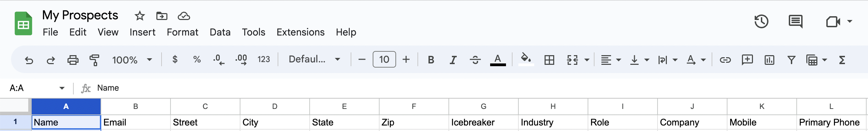Expand the A:A name box dropdown
Viewport: 868px width, 131px height.
(62, 88)
